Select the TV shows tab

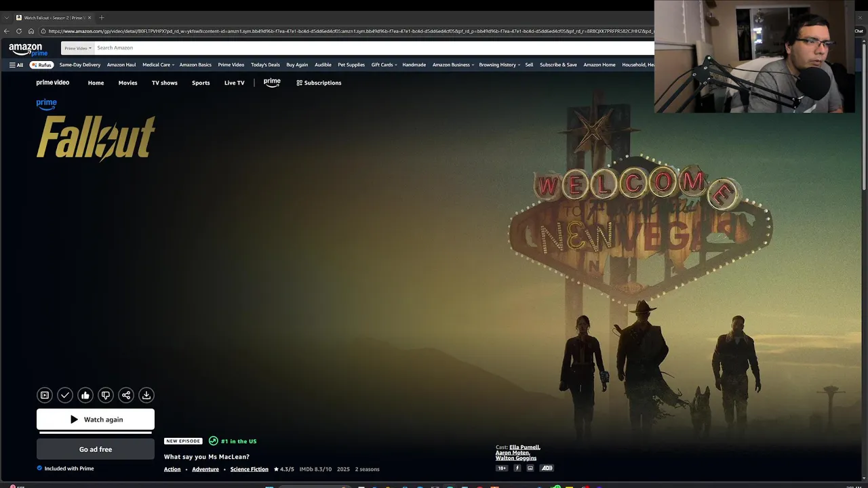(x=165, y=83)
